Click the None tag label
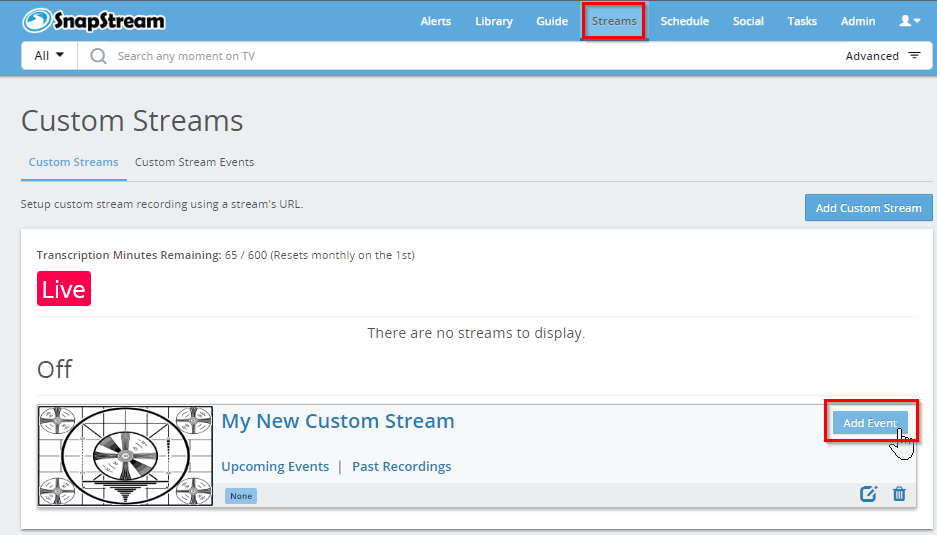This screenshot has height=535, width=937. 241,496
